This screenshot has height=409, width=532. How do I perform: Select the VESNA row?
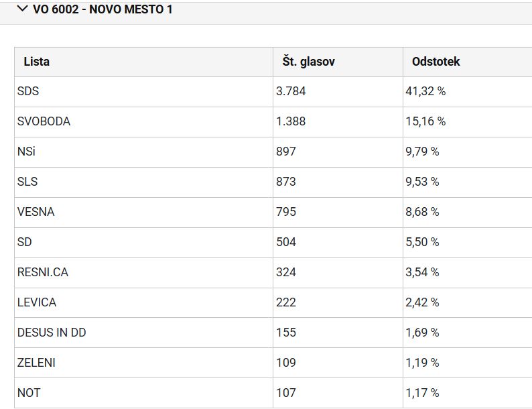(273, 213)
